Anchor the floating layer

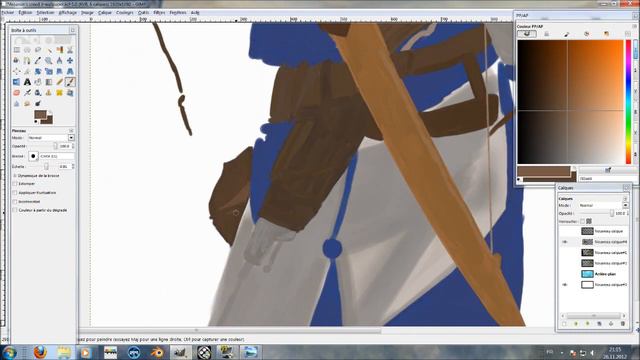click(x=611, y=324)
